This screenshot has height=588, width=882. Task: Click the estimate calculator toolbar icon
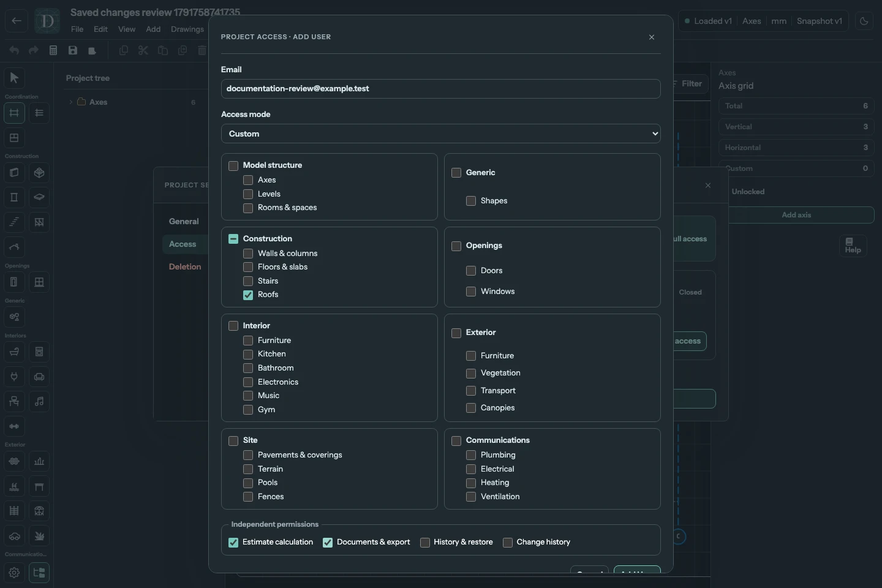[x=53, y=50]
